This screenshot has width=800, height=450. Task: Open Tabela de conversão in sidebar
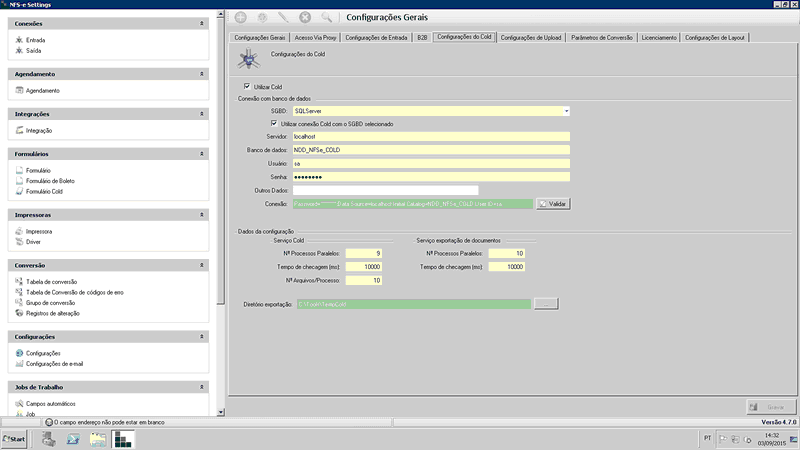[x=51, y=282]
